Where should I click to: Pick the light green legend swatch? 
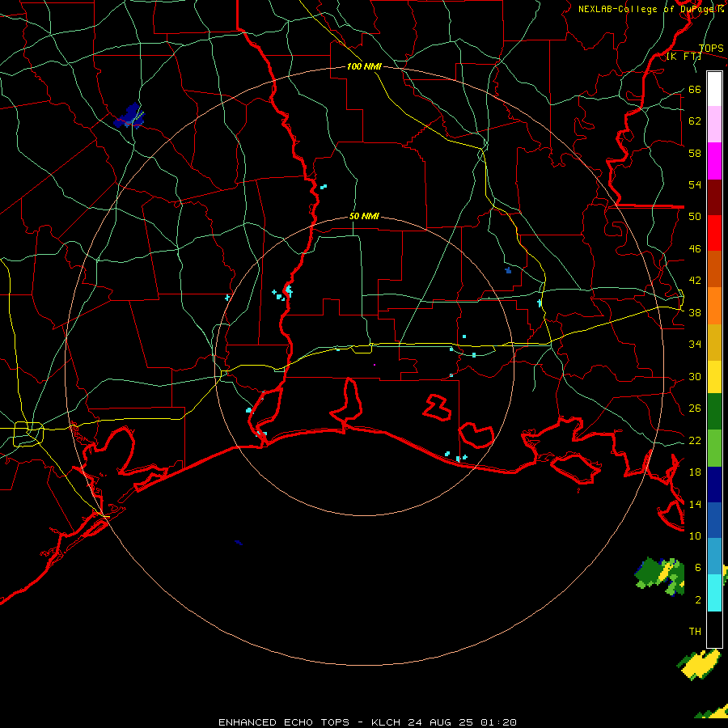pyautogui.click(x=714, y=448)
